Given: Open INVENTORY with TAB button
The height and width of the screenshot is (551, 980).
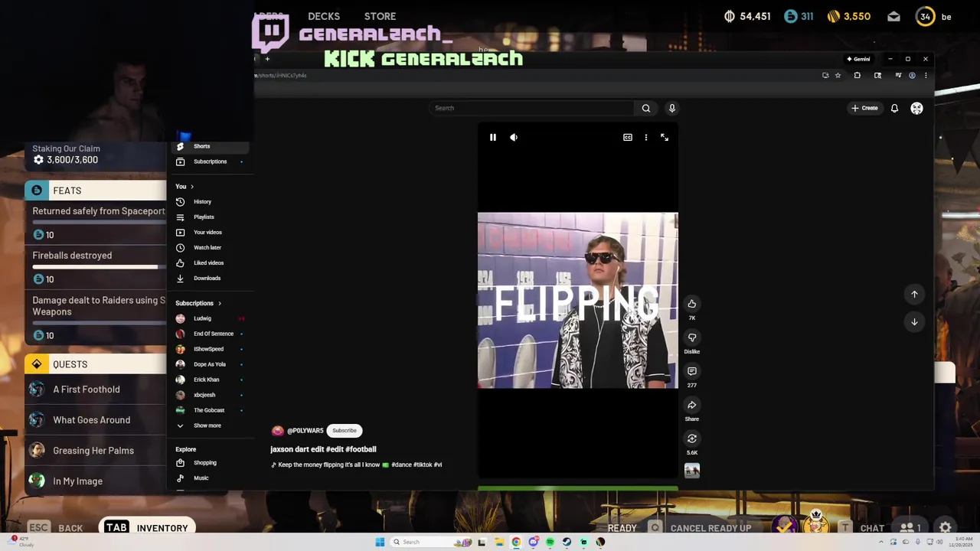Looking at the screenshot, I should [x=146, y=527].
